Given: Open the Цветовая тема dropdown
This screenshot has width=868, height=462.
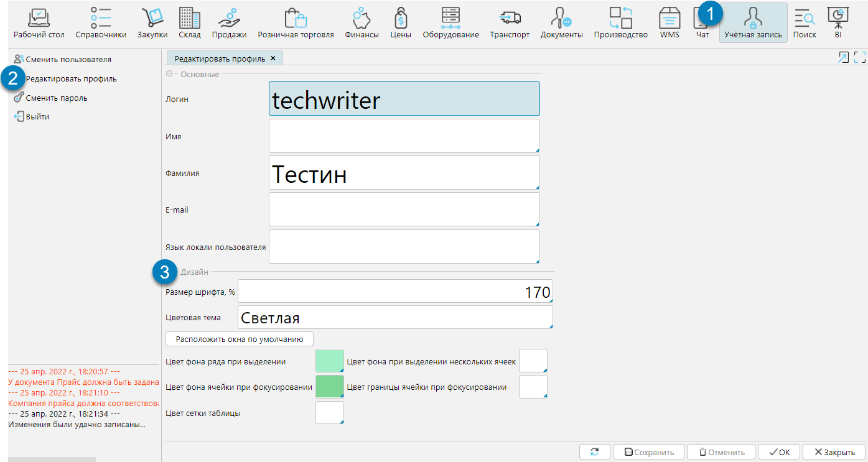Looking at the screenshot, I should click(395, 317).
